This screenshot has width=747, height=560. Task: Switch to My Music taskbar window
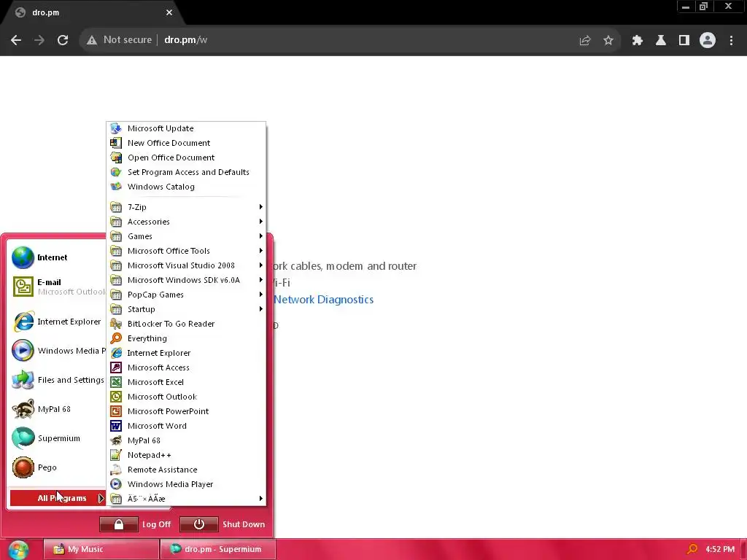point(101,549)
